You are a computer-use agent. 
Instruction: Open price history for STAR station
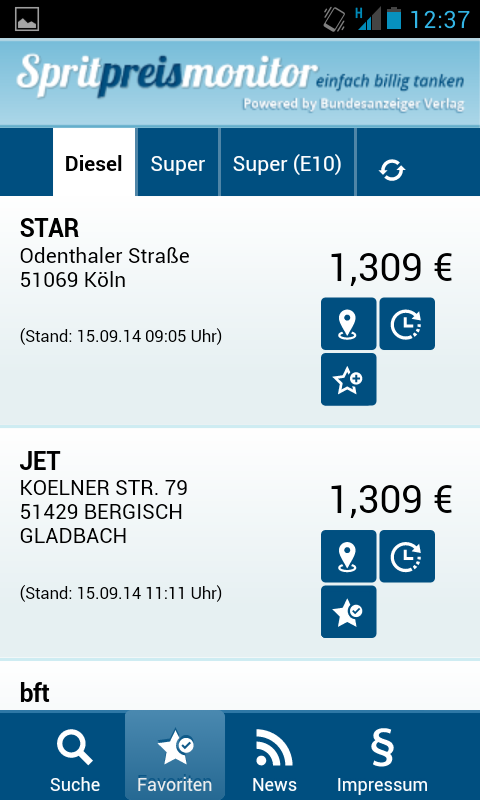click(407, 324)
